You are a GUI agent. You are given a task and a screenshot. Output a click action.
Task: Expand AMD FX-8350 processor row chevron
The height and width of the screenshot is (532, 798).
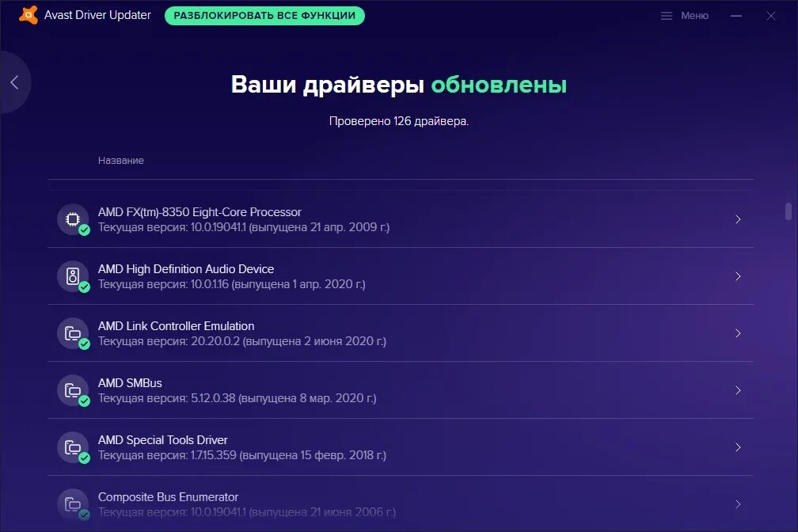coord(738,219)
